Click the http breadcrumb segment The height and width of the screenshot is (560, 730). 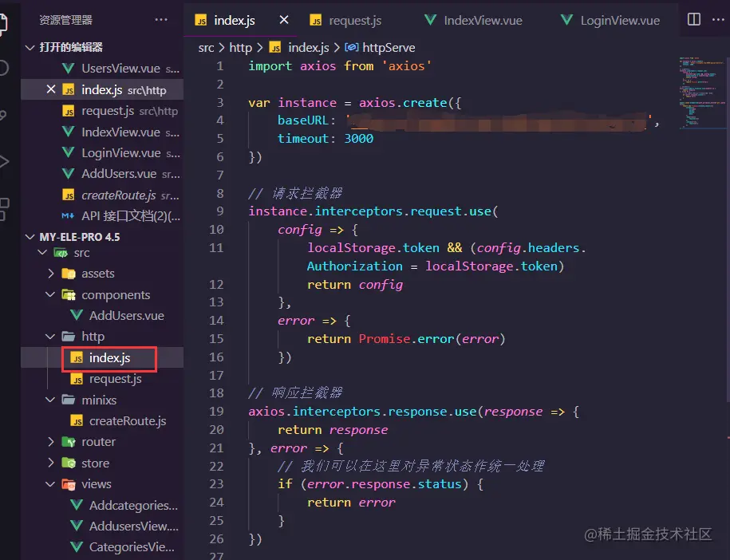point(240,48)
